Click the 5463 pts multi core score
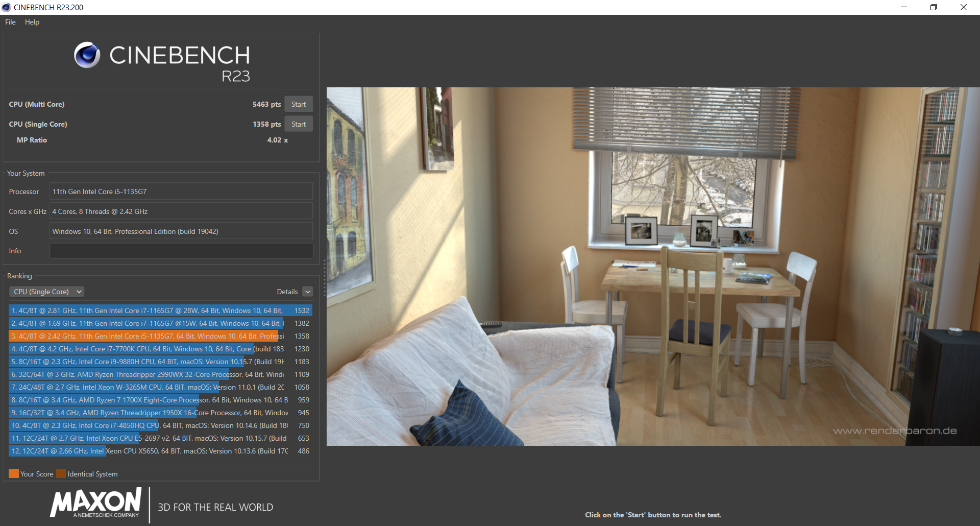980x526 pixels. click(x=266, y=104)
